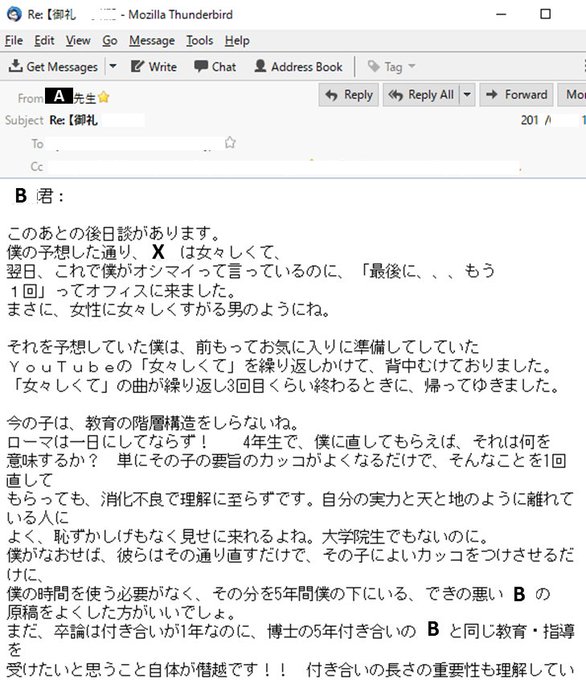This screenshot has height=680, width=586.
Task: Expand the Reply All dropdown arrow
Action: (x=467, y=95)
